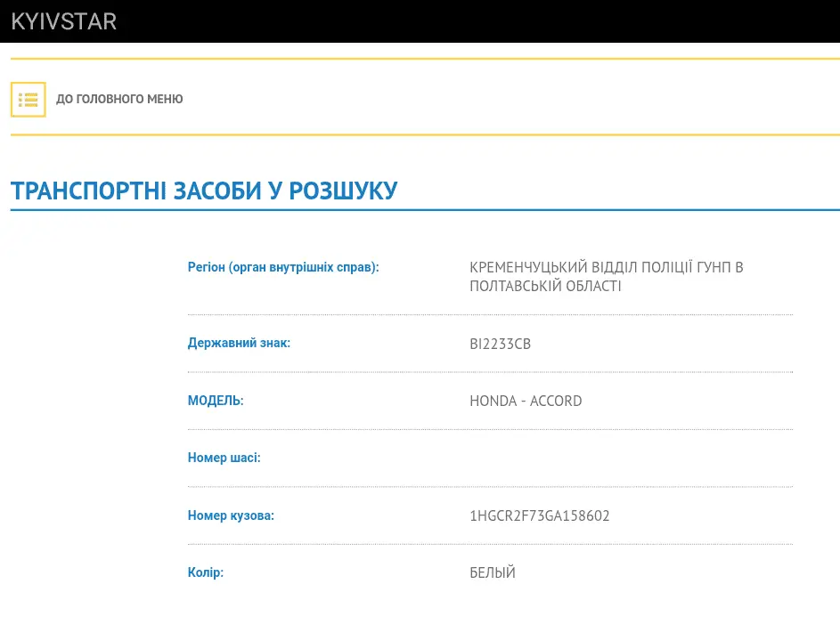Select the ТРАНСПОРТНІ ЗАСОБИ У РОЗШУКУ heading
Screen dimensions: 840x641
204,191
